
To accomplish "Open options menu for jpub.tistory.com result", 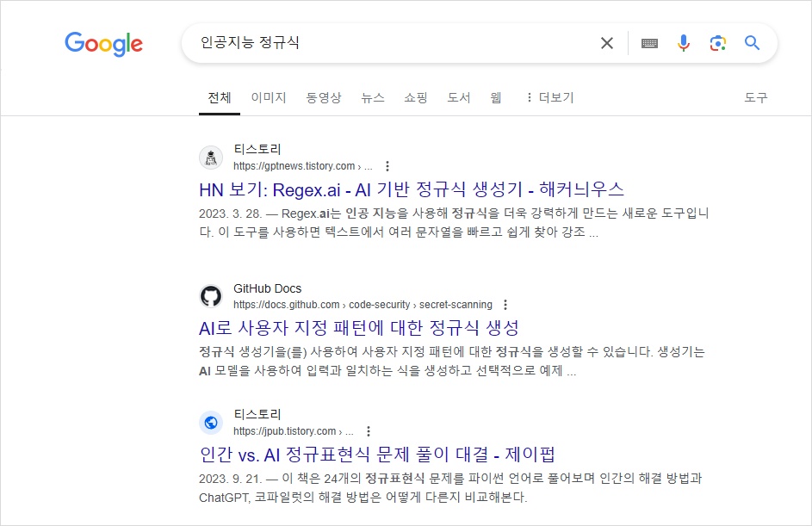I will (x=369, y=431).
